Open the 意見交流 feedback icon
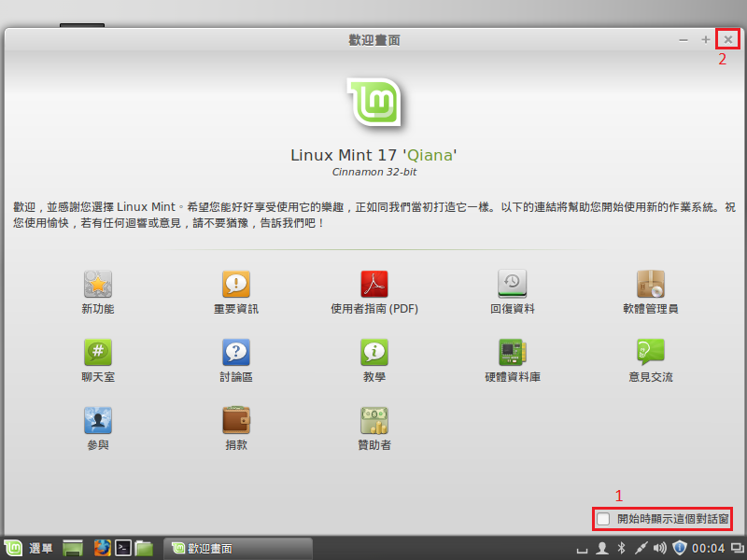The image size is (747, 560). pyautogui.click(x=650, y=352)
